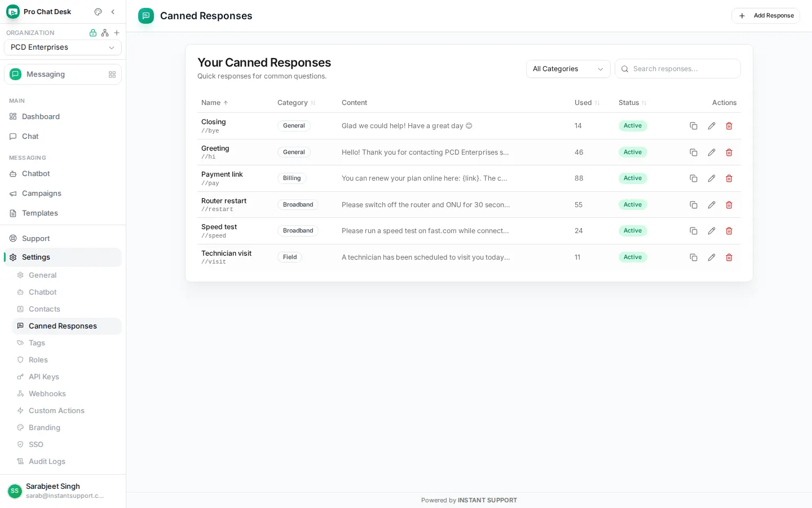Sort the table by Used column
The image size is (812, 508).
pos(587,103)
